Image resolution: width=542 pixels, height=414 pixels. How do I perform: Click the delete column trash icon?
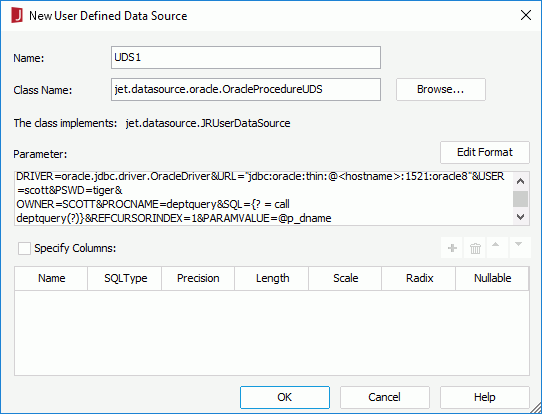pos(475,248)
